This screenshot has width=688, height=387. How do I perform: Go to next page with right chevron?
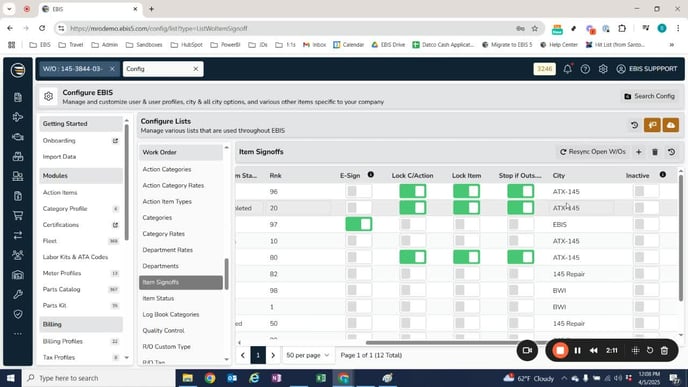[x=273, y=355]
